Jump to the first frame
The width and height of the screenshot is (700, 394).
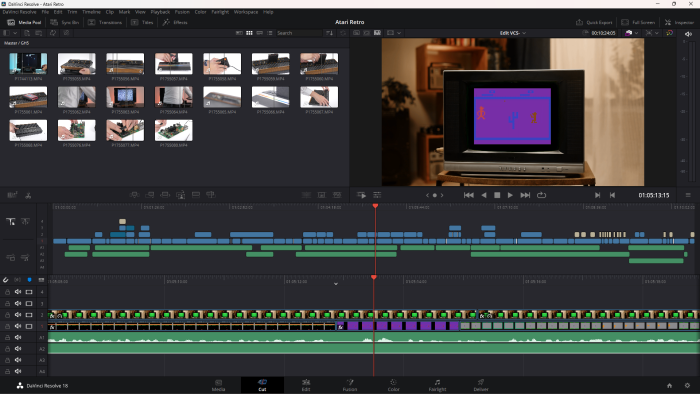(468, 195)
